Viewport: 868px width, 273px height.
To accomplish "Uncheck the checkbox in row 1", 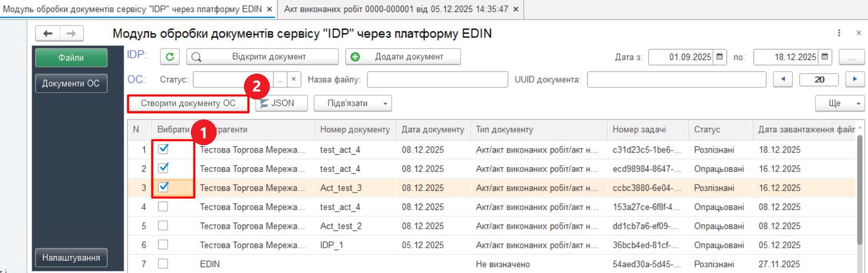I will [164, 149].
